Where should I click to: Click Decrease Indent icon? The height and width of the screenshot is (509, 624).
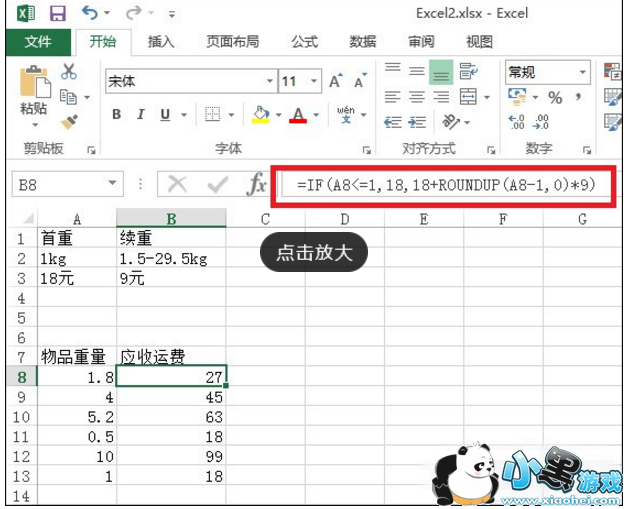pyautogui.click(x=392, y=122)
